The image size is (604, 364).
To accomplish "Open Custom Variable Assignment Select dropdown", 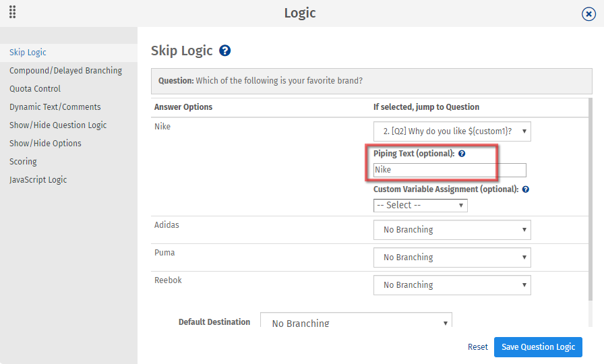I will click(420, 206).
